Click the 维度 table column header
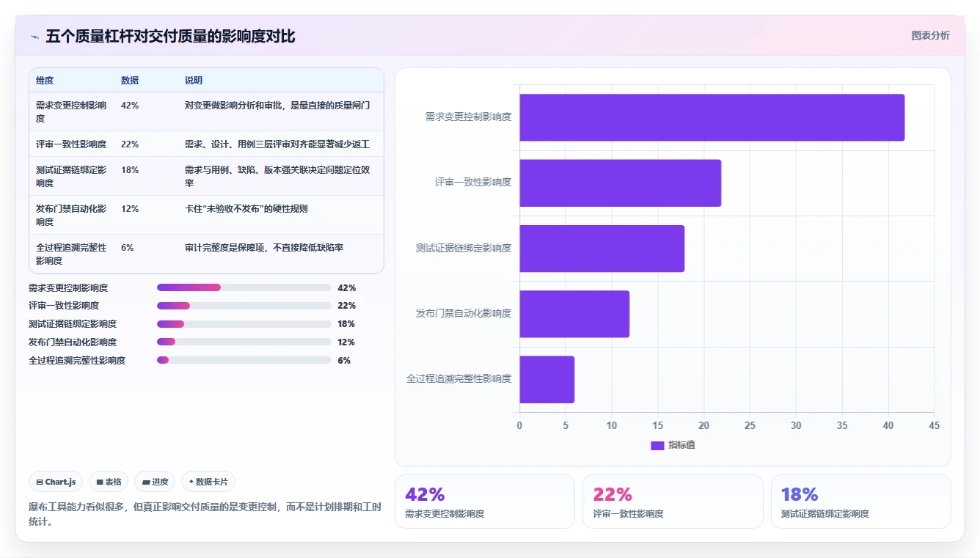980x558 pixels. click(45, 81)
